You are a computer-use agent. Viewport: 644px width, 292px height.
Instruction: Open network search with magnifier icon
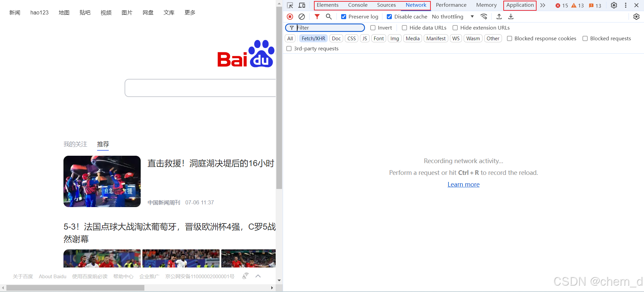pos(329,17)
